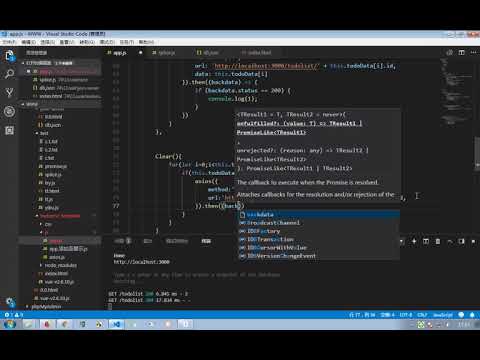
Task: Select the IDBFactory suggestion
Action: pyautogui.click(x=319, y=231)
